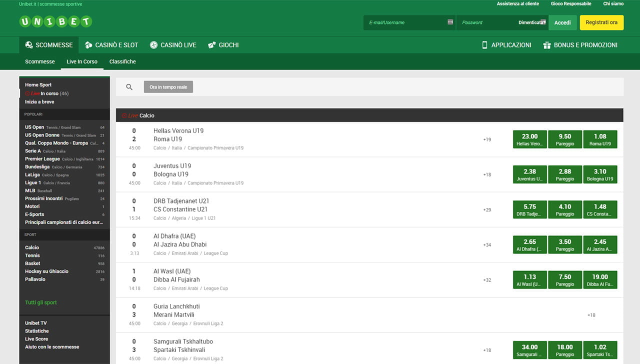Open Gioco Responsabile link
Image resolution: width=640 pixels, height=364 pixels.
click(x=571, y=3)
